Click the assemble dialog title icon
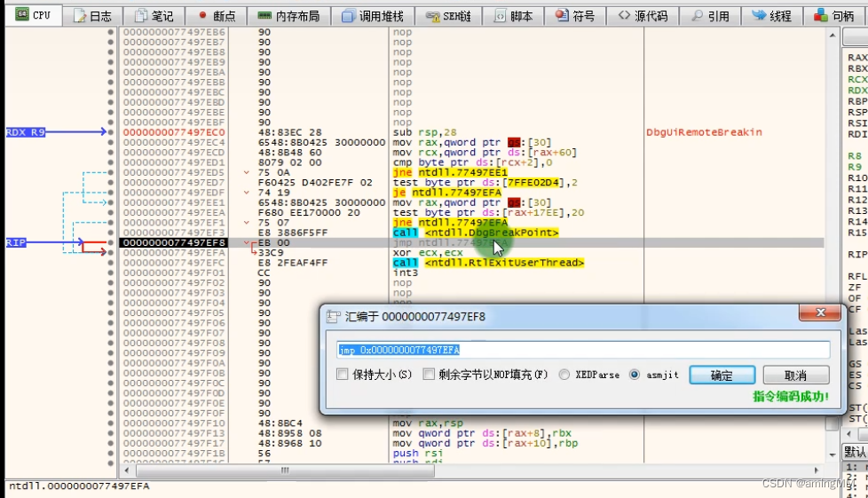This screenshot has width=868, height=498. (x=333, y=316)
